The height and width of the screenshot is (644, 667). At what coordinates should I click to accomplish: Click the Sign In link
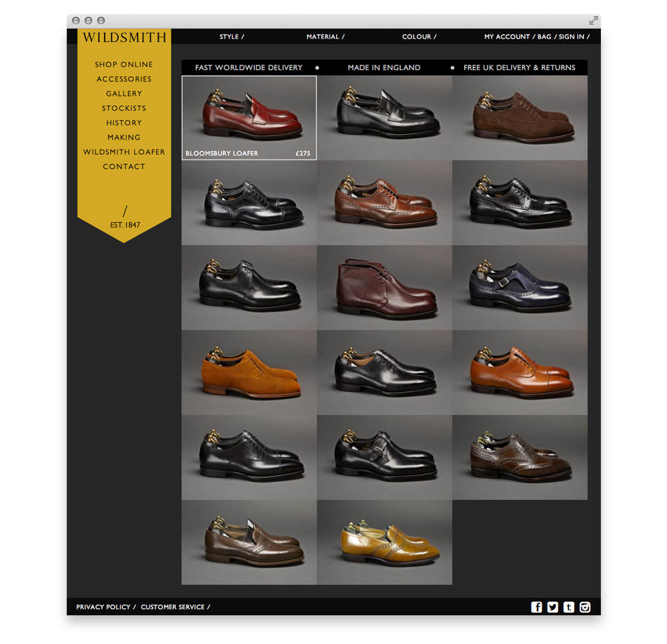click(x=572, y=37)
